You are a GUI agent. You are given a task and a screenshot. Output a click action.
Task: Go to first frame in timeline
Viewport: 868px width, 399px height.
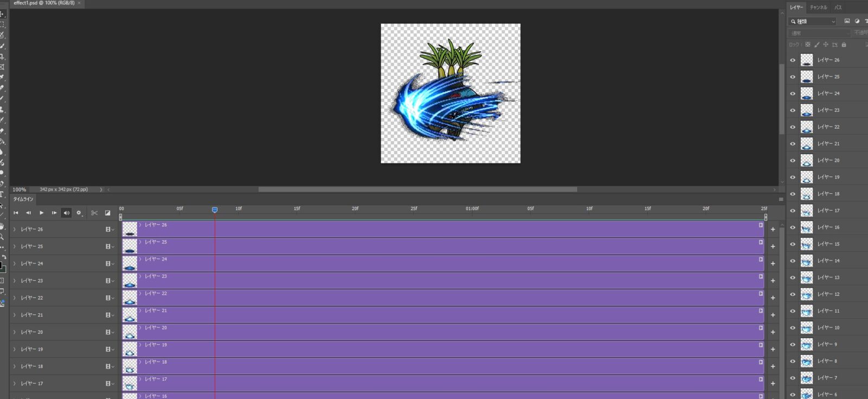[16, 213]
